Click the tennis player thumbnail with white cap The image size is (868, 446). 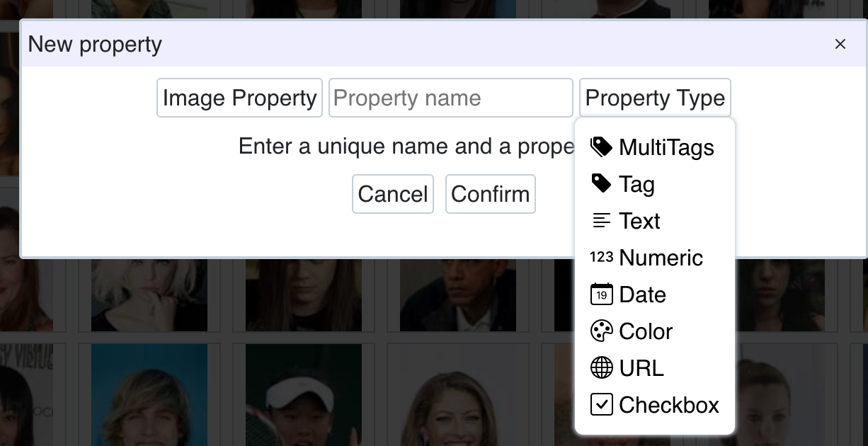303,396
